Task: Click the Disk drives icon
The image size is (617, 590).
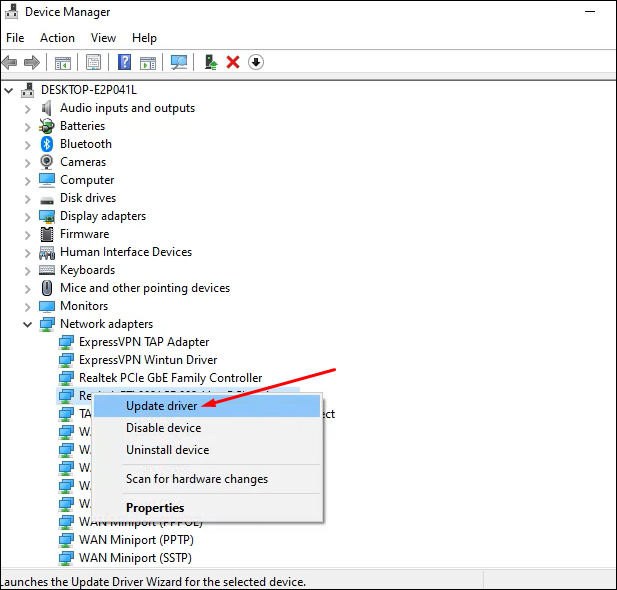Action: click(x=47, y=200)
